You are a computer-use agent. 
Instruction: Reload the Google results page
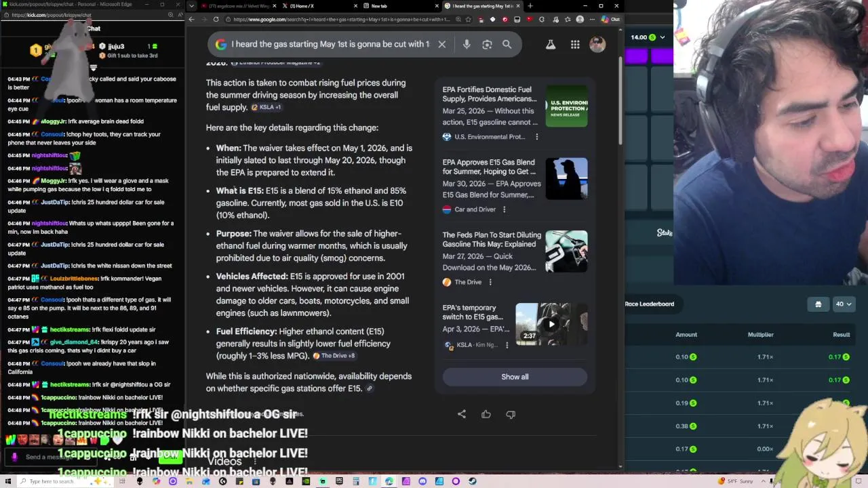coord(216,19)
